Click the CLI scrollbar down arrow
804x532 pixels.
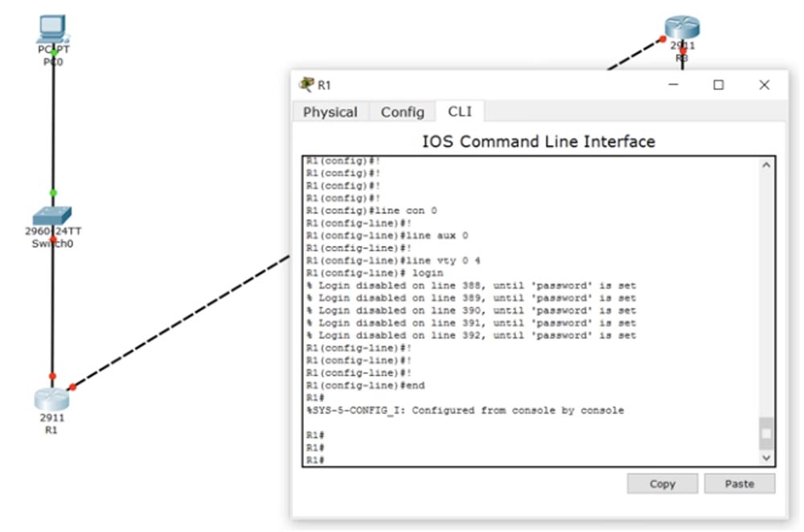[x=766, y=458]
